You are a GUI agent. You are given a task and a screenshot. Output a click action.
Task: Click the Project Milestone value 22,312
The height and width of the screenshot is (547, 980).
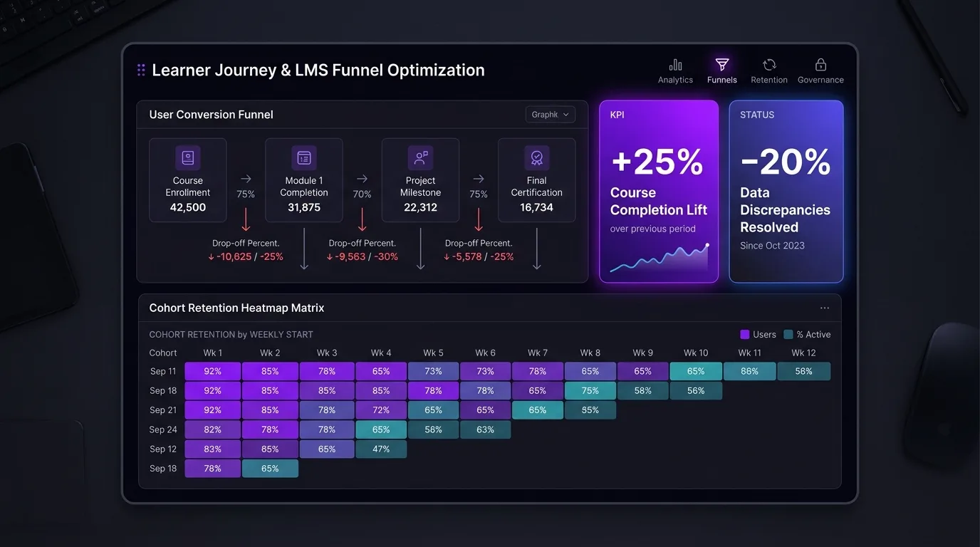[421, 208]
